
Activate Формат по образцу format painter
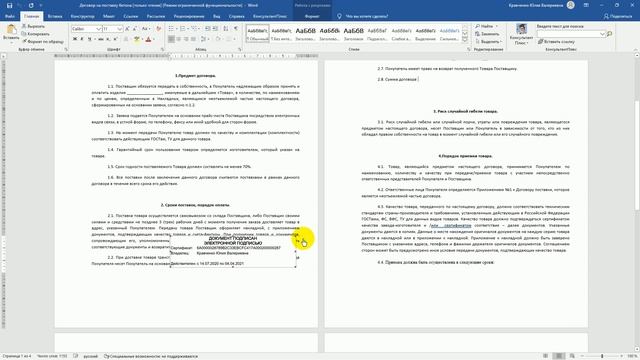[43, 42]
